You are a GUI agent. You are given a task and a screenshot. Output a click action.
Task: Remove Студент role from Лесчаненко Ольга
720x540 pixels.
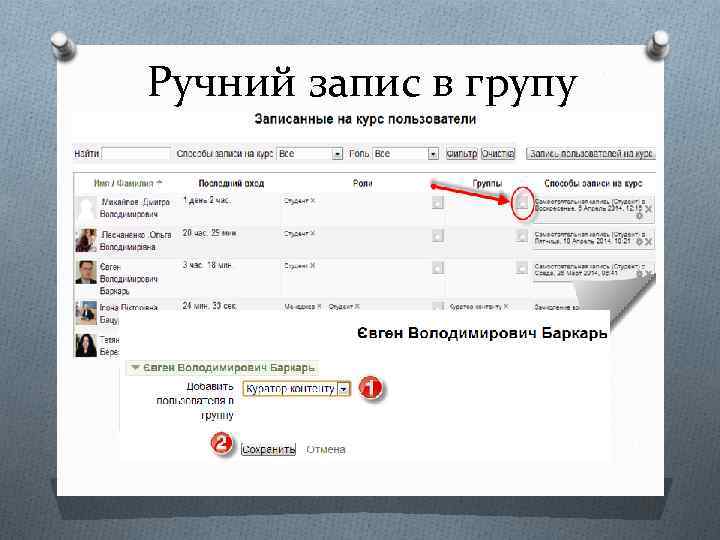click(312, 234)
